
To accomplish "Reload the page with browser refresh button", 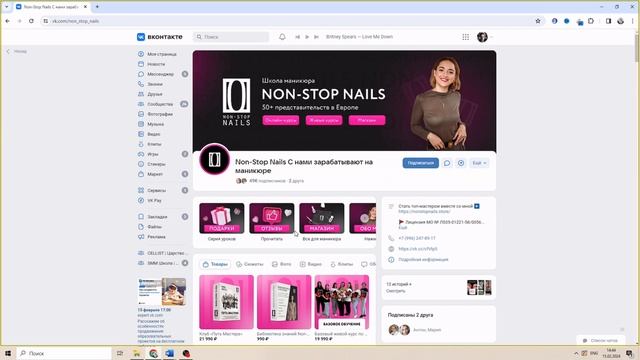I will (x=31, y=21).
